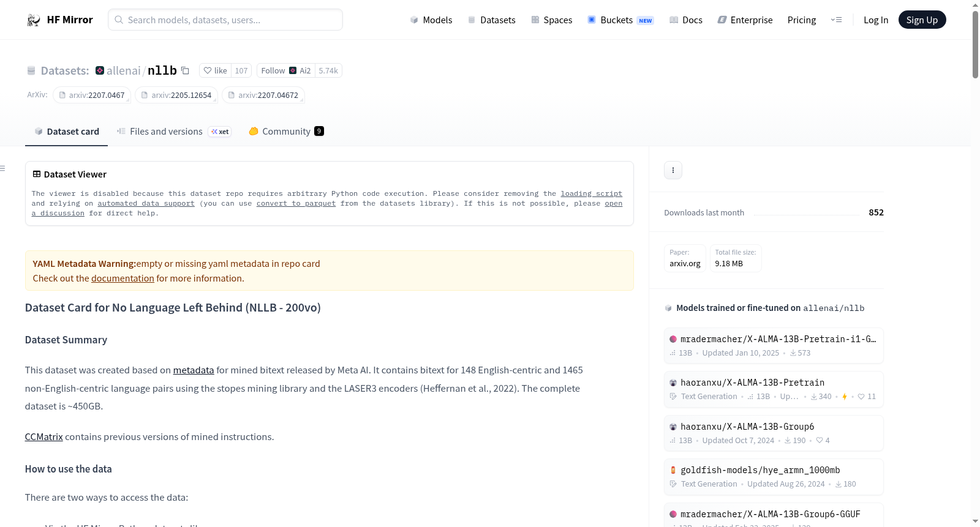Click the mradermacher avatar on X-ALMA-13B-Pretrain-i1 card
Viewport: 980px width, 527px height.
673,339
